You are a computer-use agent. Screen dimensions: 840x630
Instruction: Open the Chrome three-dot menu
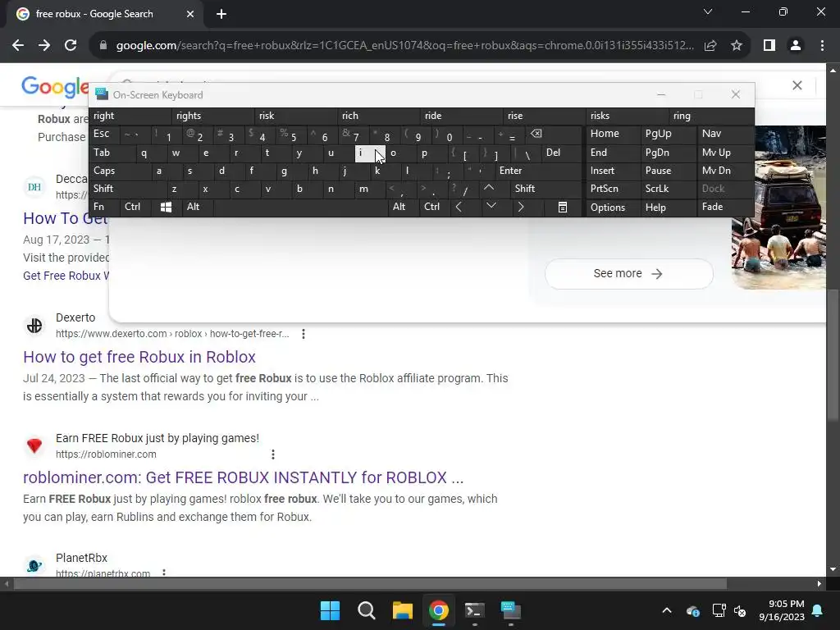822,46
